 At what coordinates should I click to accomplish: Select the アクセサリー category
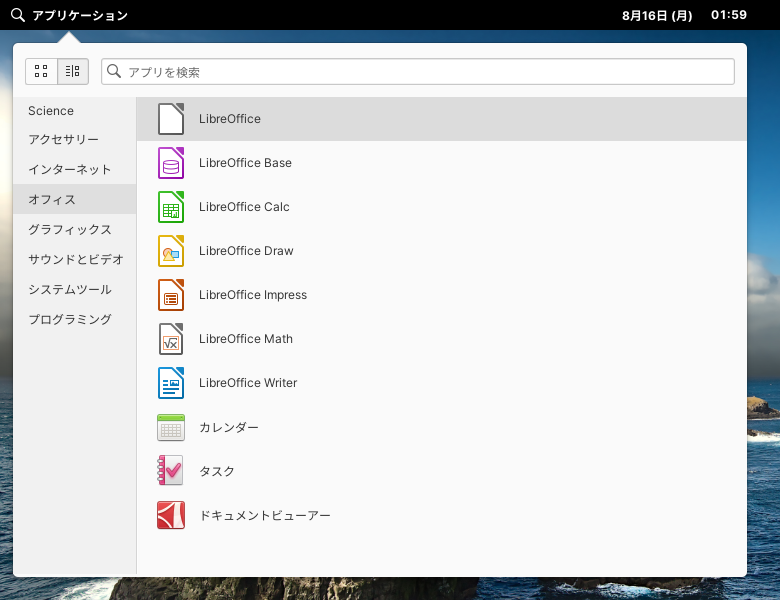pyautogui.click(x=75, y=139)
